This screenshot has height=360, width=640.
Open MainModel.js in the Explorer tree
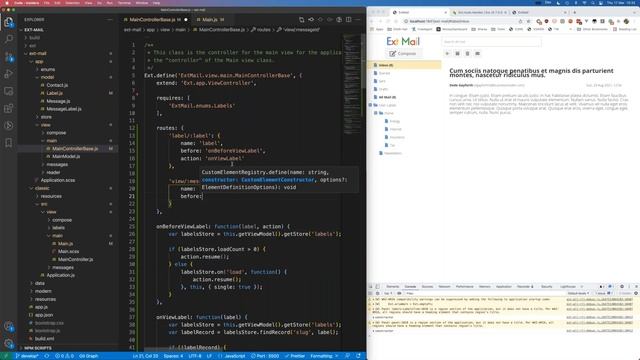tap(66, 157)
